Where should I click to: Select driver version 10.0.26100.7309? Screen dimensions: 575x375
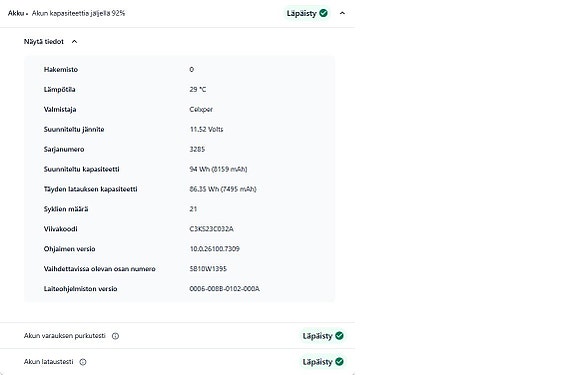pos(215,249)
